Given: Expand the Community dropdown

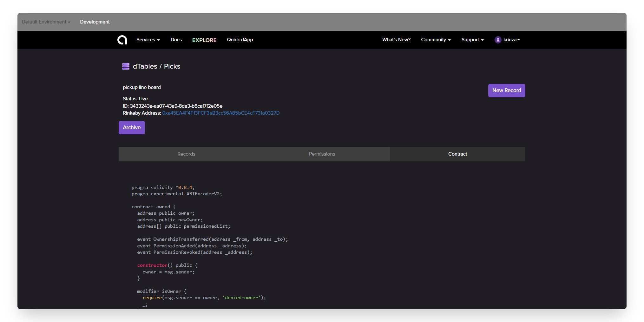Looking at the screenshot, I should coord(436,40).
